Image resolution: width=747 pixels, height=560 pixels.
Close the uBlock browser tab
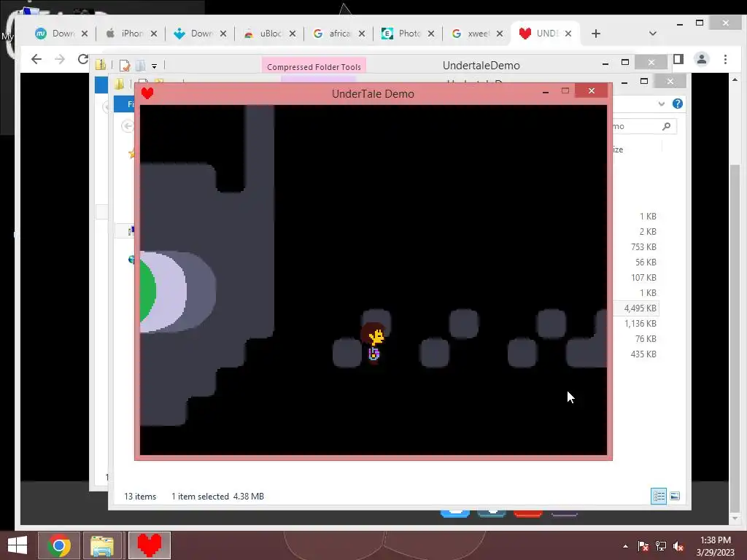(x=293, y=34)
